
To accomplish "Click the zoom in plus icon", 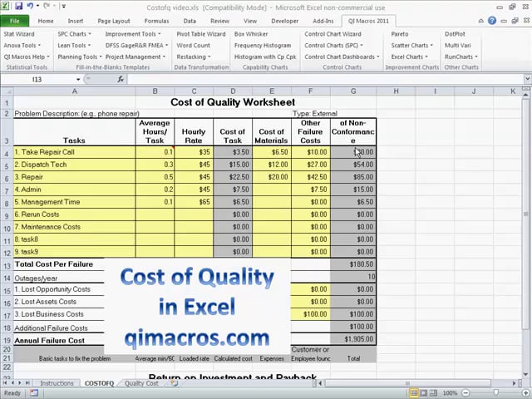I will [525, 393].
